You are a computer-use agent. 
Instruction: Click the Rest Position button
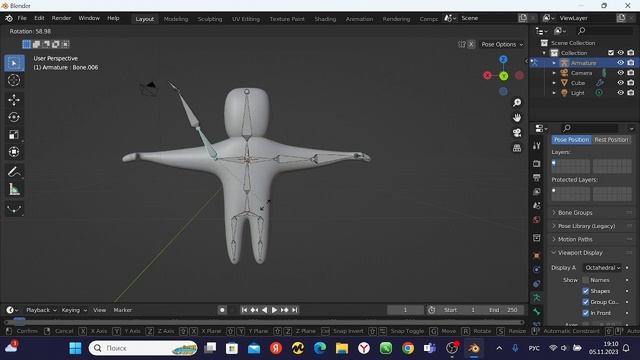click(611, 140)
